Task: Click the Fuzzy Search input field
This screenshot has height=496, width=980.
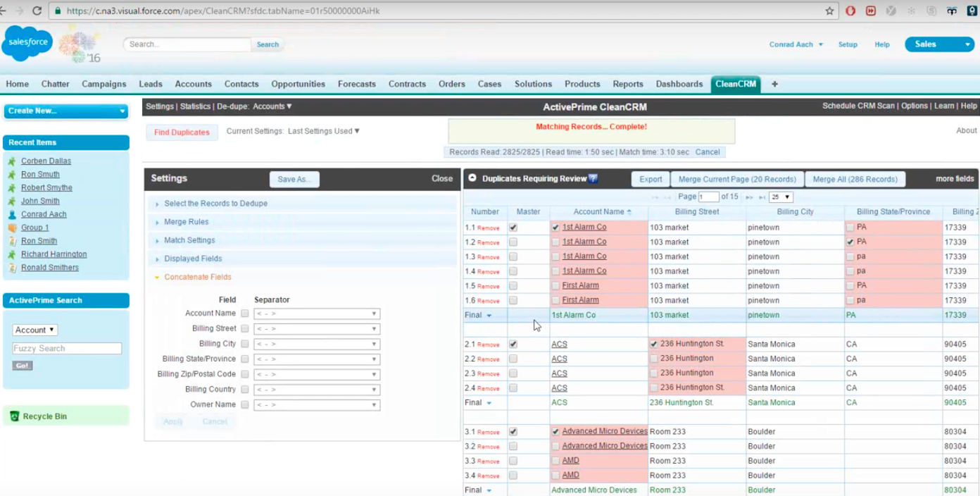Action: point(66,348)
